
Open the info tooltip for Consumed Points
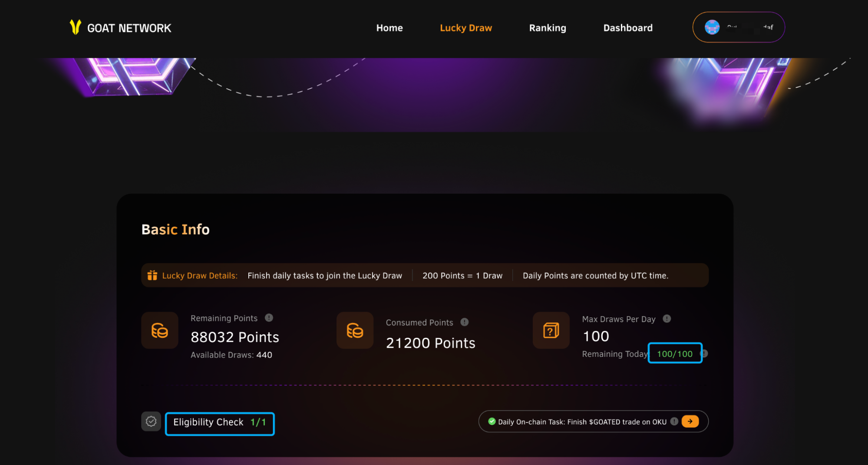coord(464,322)
